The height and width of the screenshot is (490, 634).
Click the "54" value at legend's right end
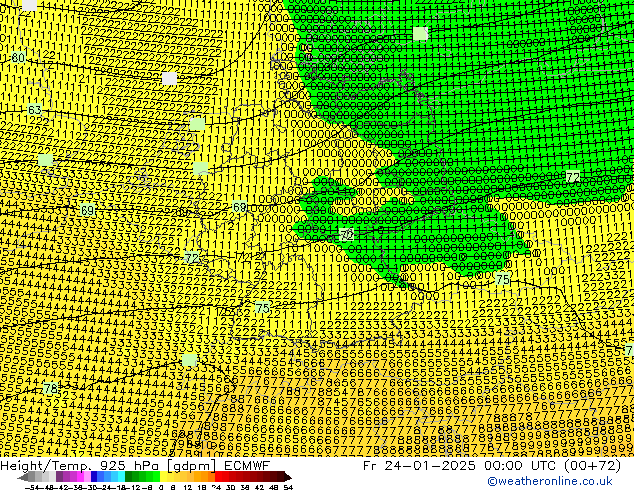(288, 487)
